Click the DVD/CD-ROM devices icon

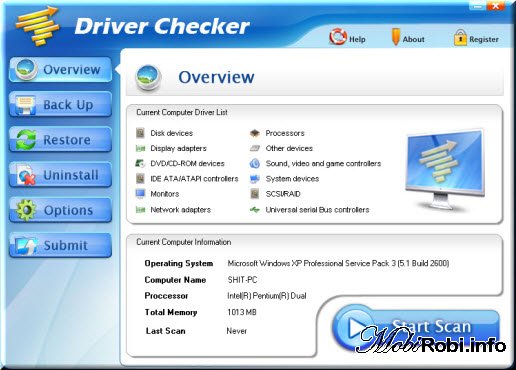click(x=140, y=163)
